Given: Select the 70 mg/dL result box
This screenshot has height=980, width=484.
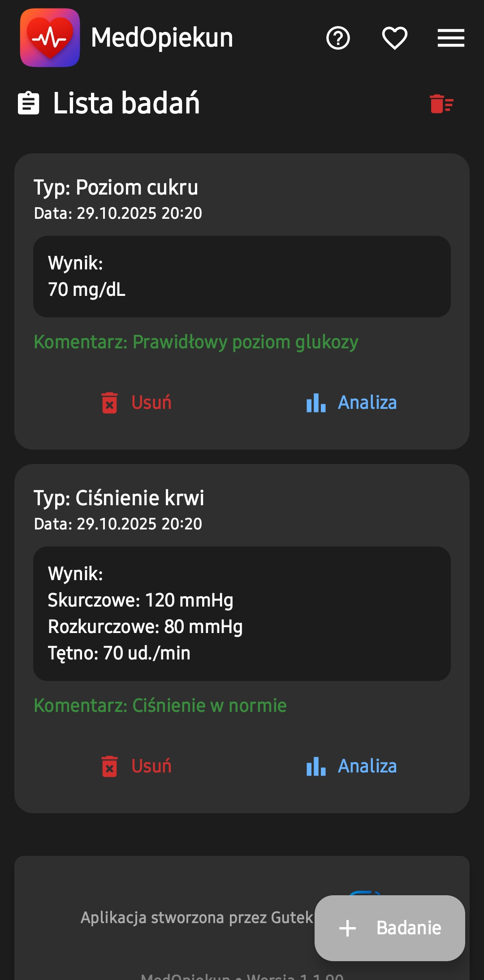Looking at the screenshot, I should pos(242,277).
